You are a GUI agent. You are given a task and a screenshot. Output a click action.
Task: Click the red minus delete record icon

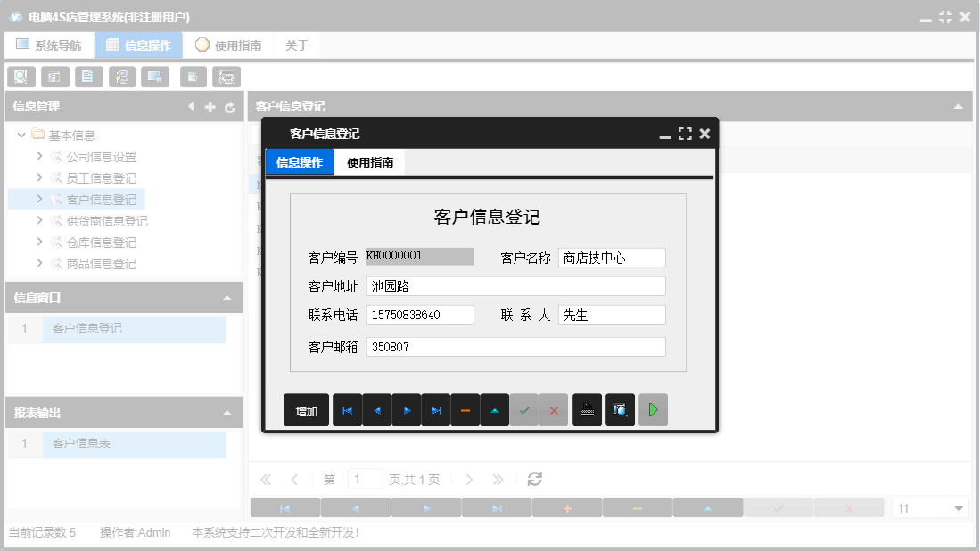pyautogui.click(x=465, y=409)
